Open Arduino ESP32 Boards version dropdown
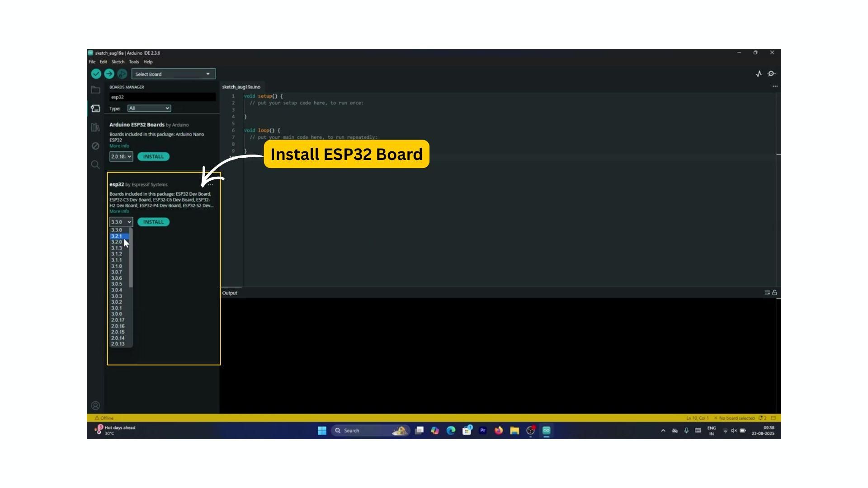The image size is (868, 488). click(121, 157)
